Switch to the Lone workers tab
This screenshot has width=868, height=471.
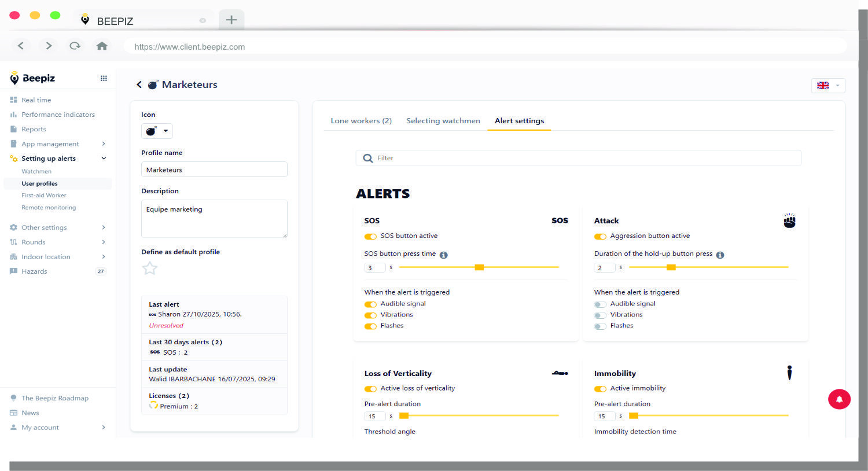(x=361, y=120)
